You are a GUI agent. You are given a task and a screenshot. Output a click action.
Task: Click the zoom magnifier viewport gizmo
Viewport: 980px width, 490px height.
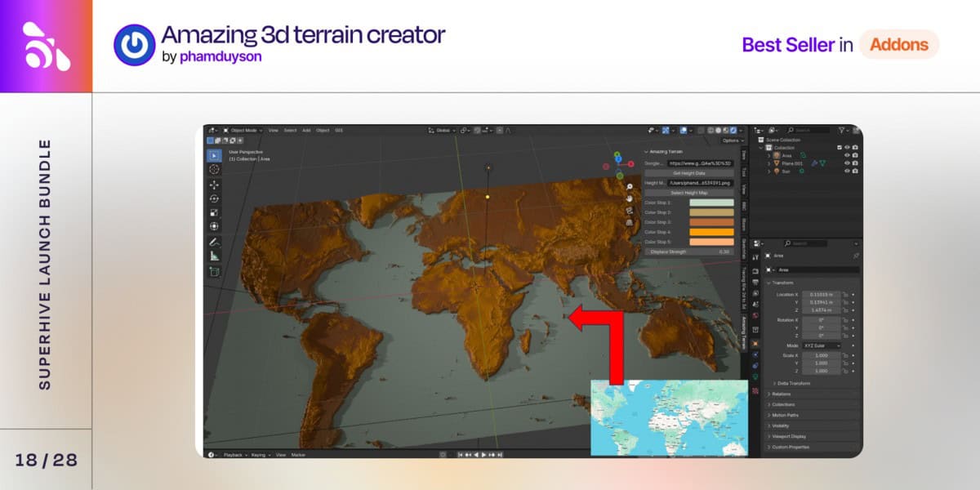(630, 187)
